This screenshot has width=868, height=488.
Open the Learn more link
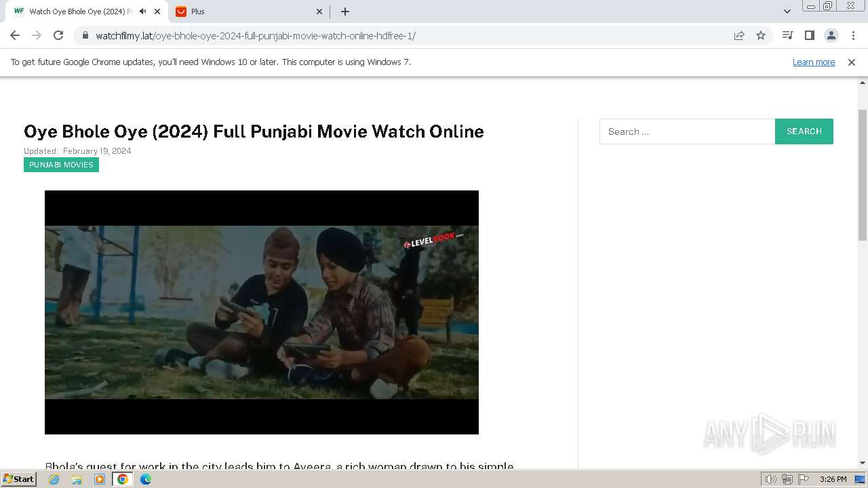[814, 62]
